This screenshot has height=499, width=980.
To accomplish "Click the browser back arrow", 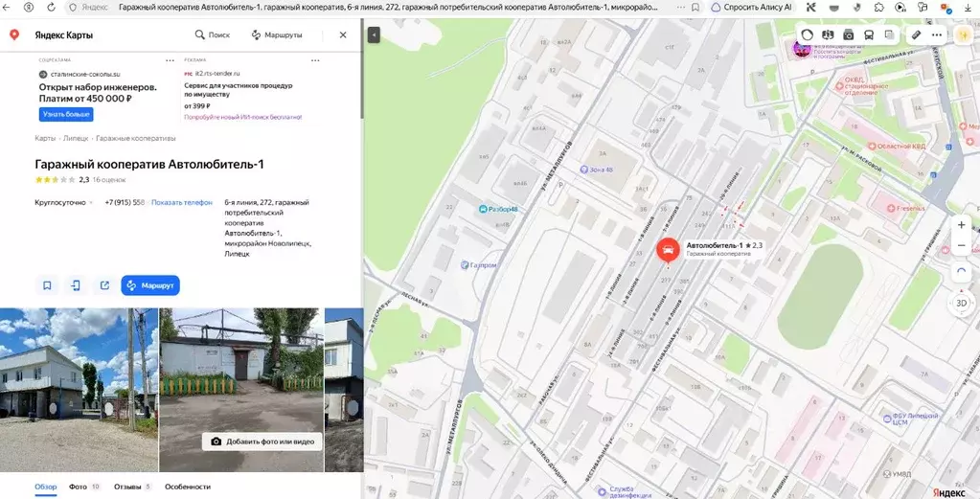I will pyautogui.click(x=7, y=8).
